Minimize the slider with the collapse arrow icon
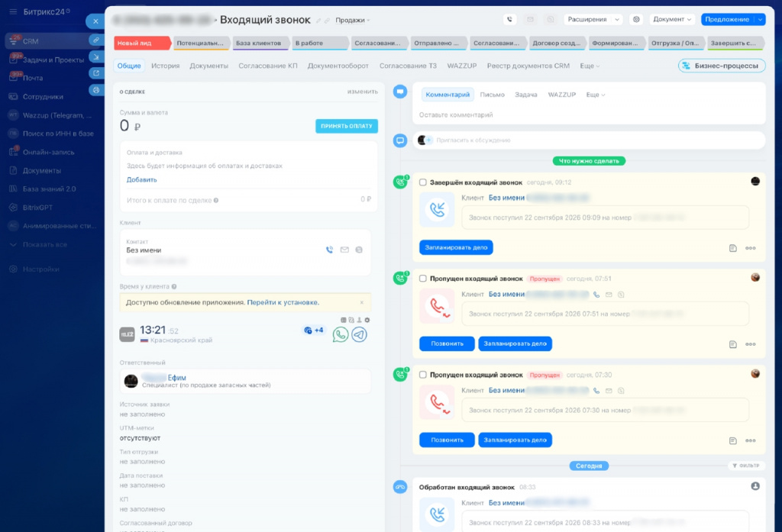Image resolution: width=782 pixels, height=532 pixels. click(x=95, y=56)
